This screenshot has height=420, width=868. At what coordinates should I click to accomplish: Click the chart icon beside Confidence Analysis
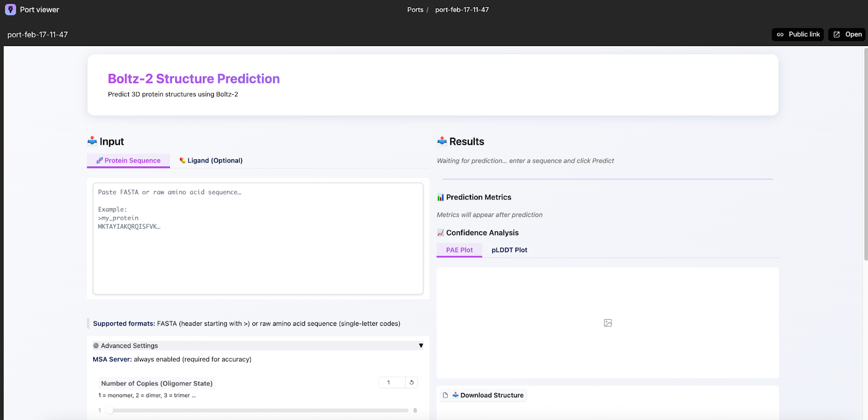pyautogui.click(x=441, y=232)
